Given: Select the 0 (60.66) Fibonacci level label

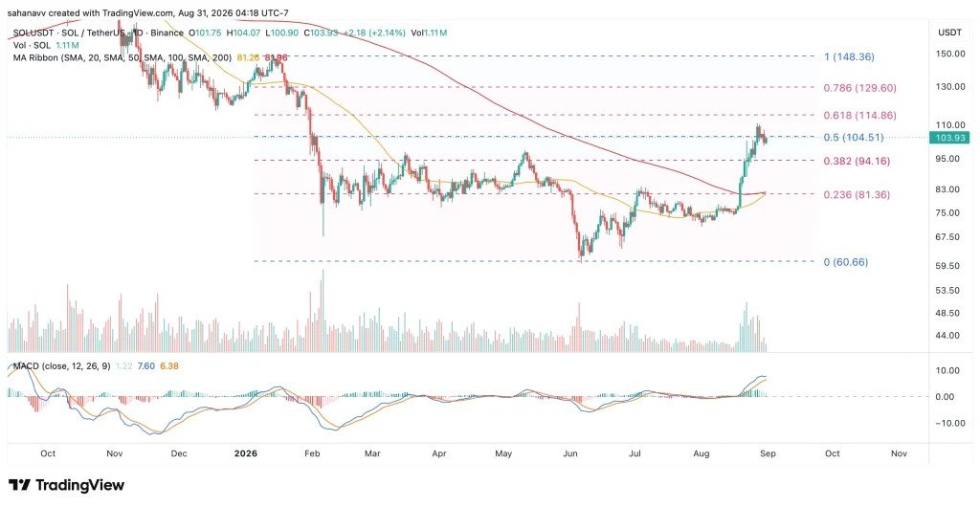Looking at the screenshot, I should 846,262.
